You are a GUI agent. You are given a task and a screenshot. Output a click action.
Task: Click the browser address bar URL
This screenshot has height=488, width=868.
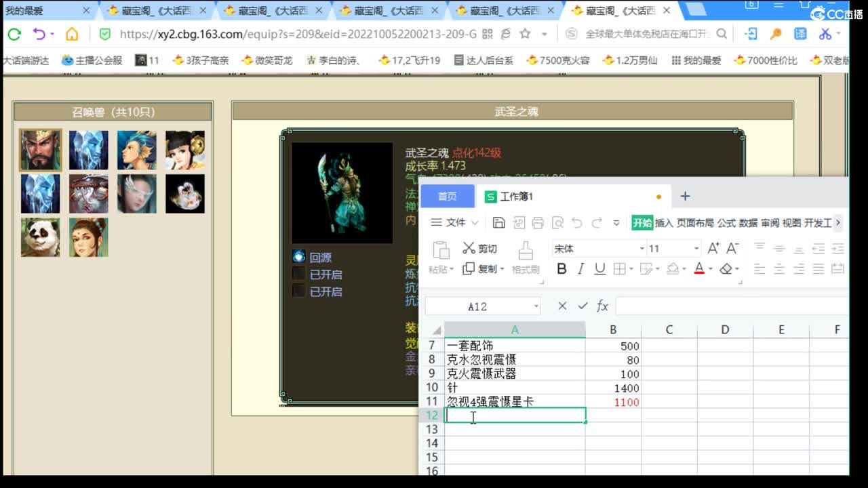tap(298, 34)
